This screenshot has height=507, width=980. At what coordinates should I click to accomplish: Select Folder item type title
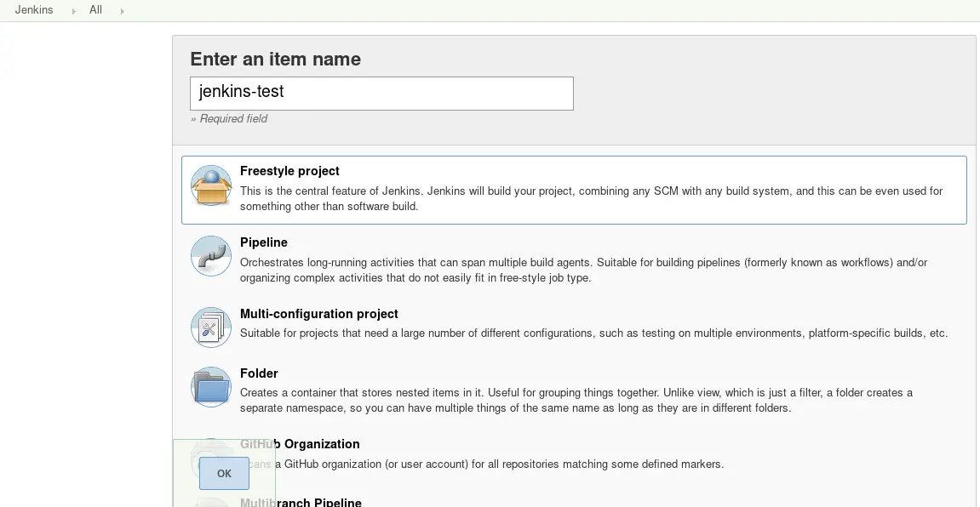click(x=259, y=373)
